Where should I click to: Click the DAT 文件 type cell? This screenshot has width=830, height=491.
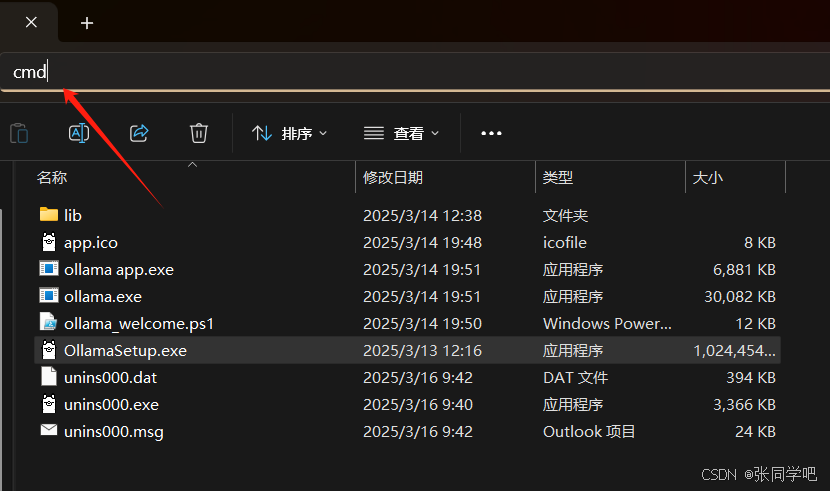pyautogui.click(x=575, y=377)
